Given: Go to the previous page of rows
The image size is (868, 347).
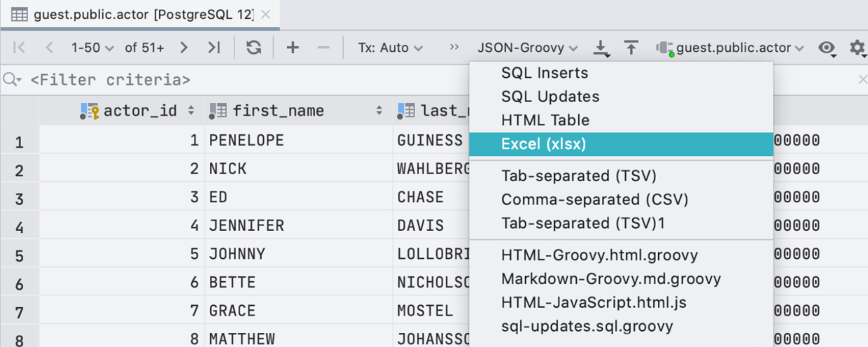Looking at the screenshot, I should pyautogui.click(x=49, y=48).
